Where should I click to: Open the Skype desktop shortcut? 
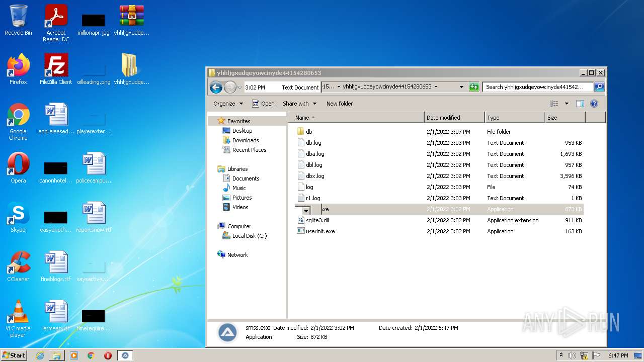pyautogui.click(x=18, y=217)
